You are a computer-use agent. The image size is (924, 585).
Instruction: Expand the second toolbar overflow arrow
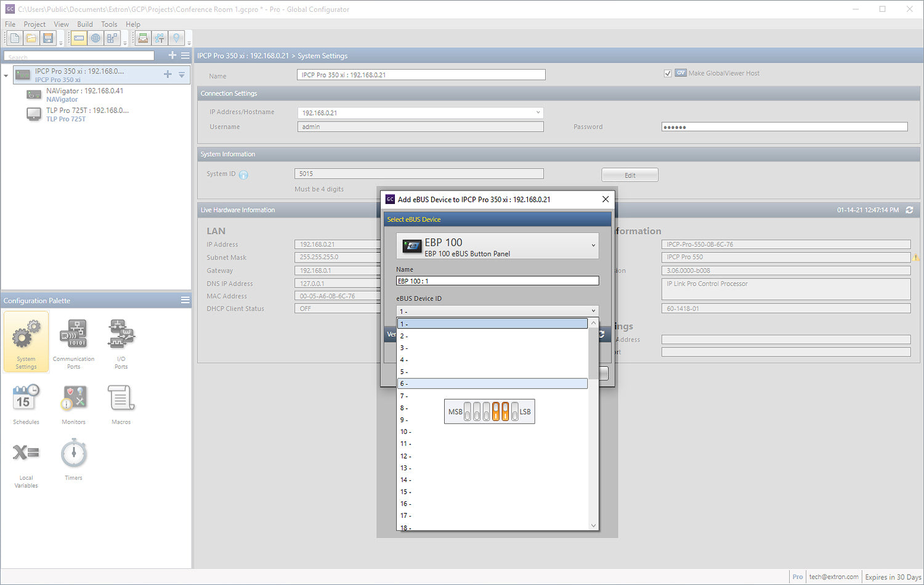(x=125, y=43)
